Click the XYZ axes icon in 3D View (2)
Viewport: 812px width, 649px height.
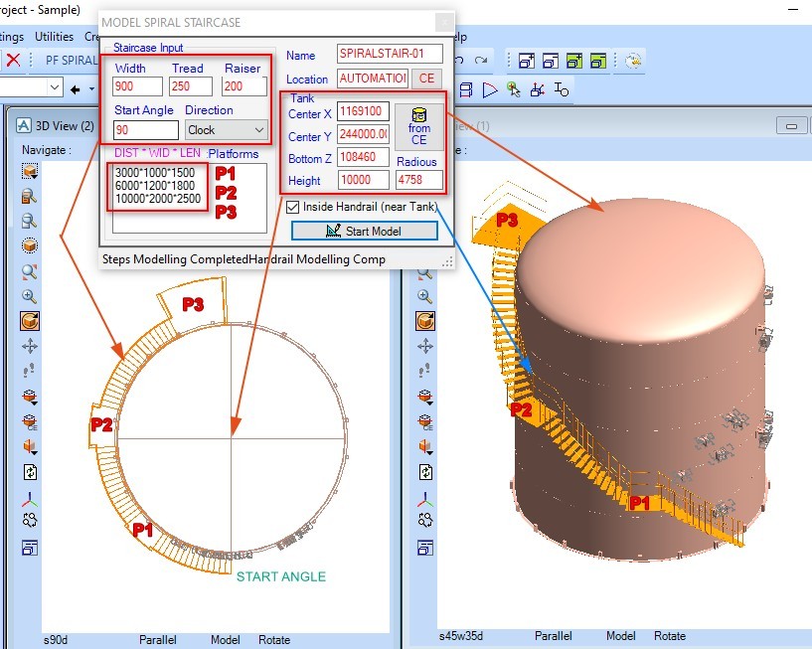click(x=30, y=498)
